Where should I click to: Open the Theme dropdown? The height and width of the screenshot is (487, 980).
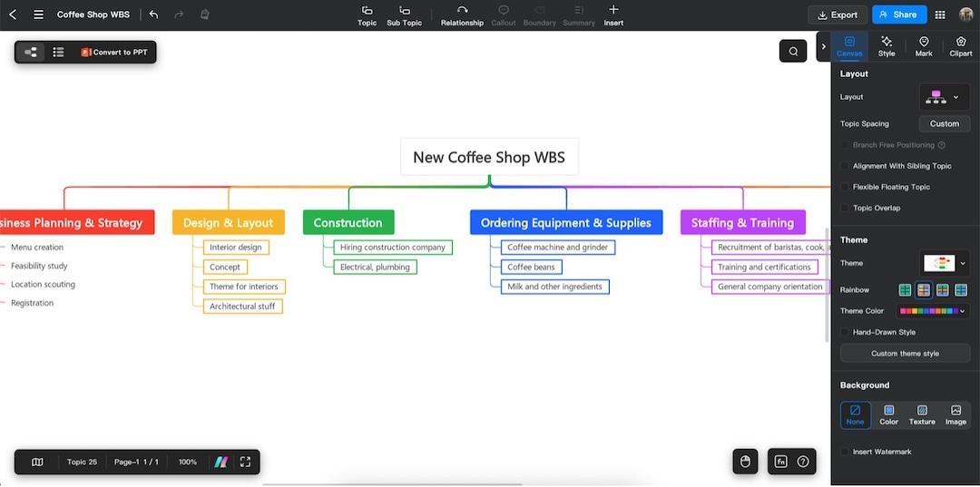click(945, 263)
